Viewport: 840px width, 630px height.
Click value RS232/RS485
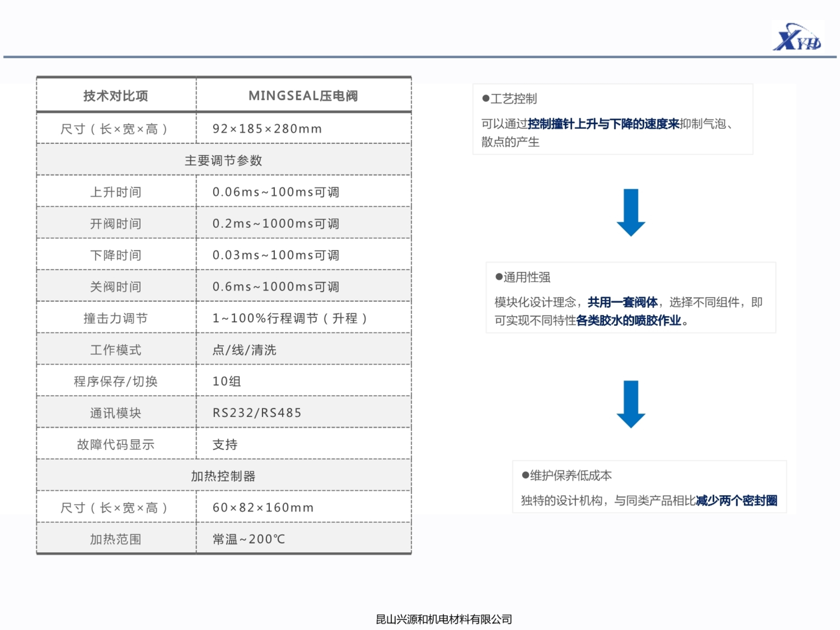pos(257,413)
